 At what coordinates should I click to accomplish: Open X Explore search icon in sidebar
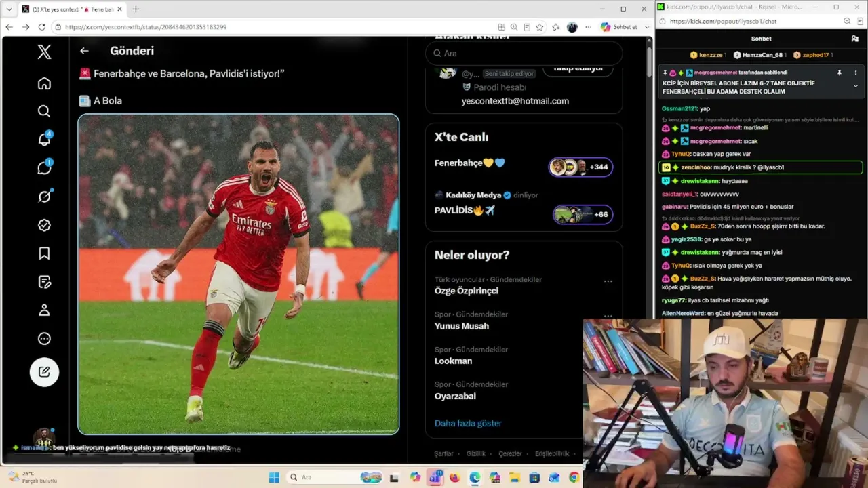44,111
